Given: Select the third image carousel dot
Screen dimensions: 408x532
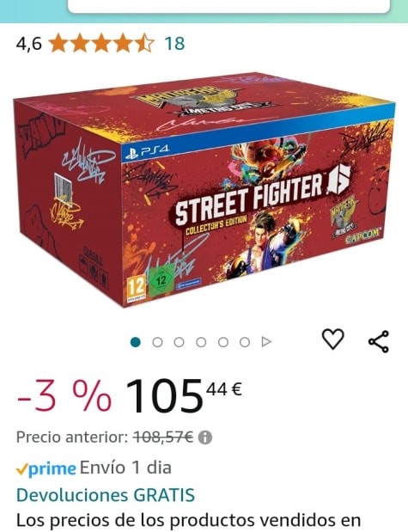Looking at the screenshot, I should pos(179,342).
